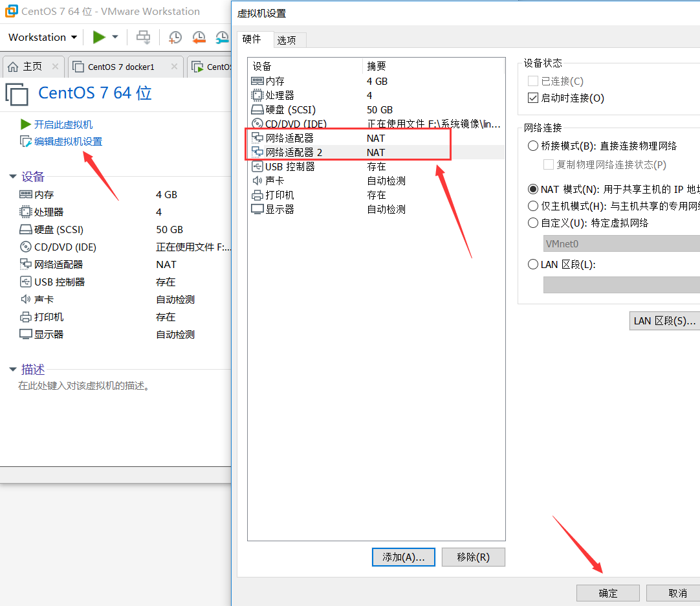Select 网络适配器 in settings device list
Image resolution: width=700 pixels, height=606 pixels.
click(x=377, y=139)
